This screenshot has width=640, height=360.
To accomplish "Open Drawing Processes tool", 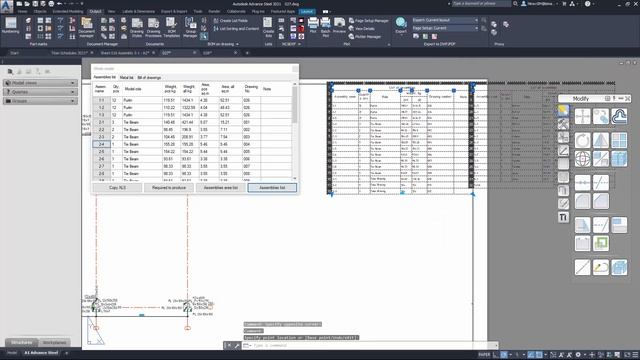I will point(153,27).
